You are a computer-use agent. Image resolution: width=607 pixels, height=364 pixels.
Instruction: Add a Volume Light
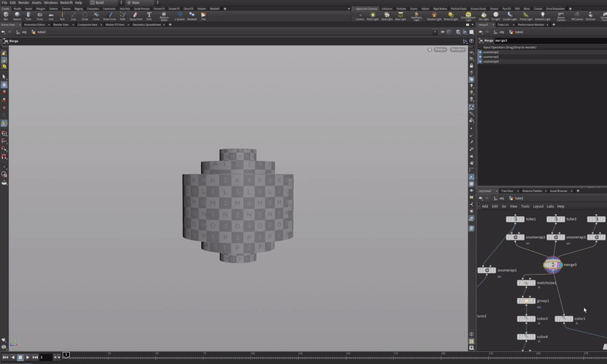434,16
